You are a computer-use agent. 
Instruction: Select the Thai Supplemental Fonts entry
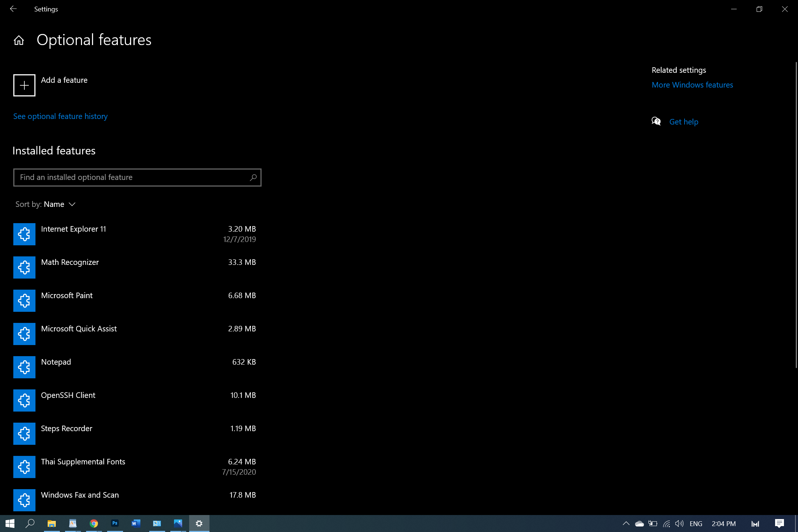(137, 467)
